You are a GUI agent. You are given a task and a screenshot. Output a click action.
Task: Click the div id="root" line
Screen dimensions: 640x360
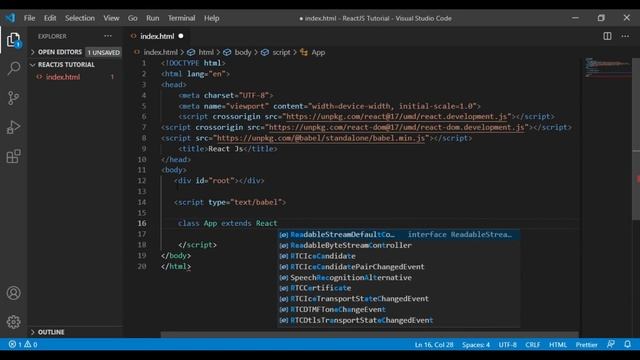click(219, 180)
